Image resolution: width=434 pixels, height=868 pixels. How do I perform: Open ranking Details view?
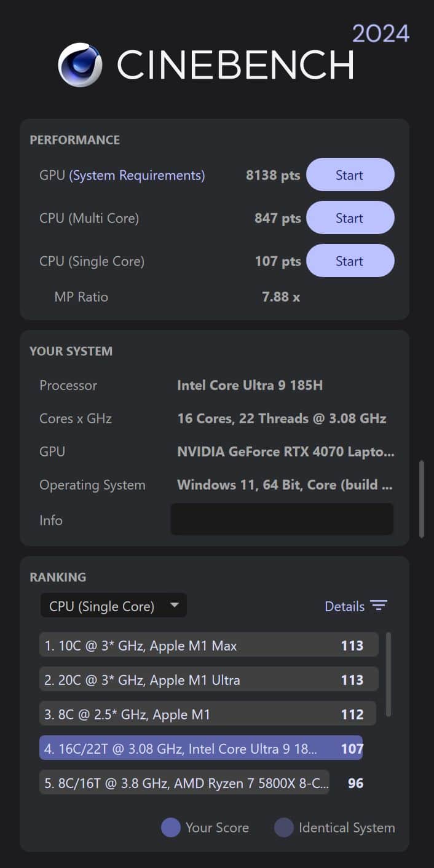[344, 606]
